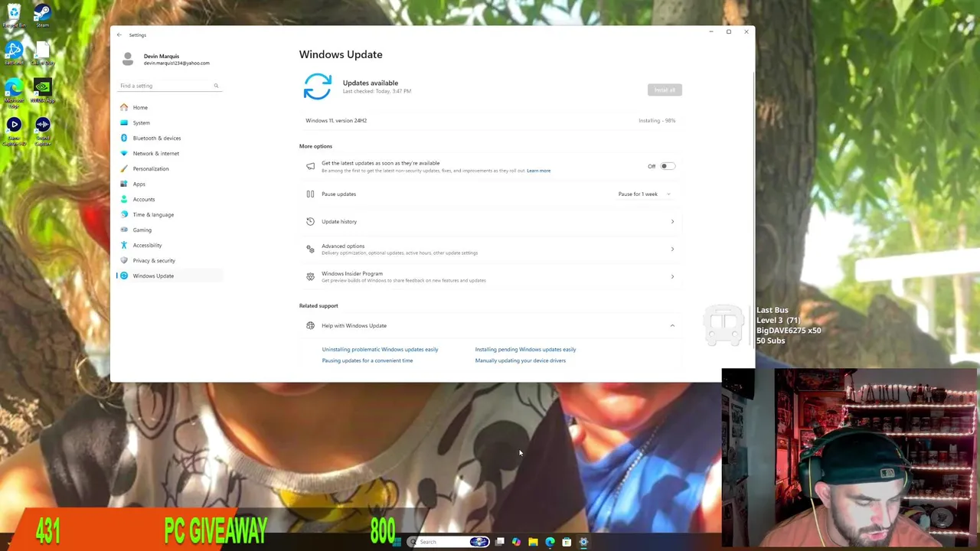
Task: Click the Pause updates icon
Action: click(x=310, y=194)
